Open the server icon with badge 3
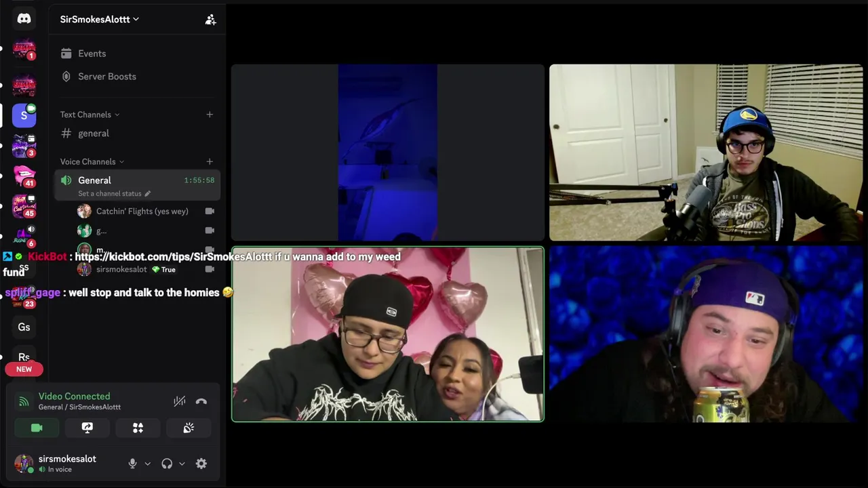The image size is (868, 488). point(24,145)
